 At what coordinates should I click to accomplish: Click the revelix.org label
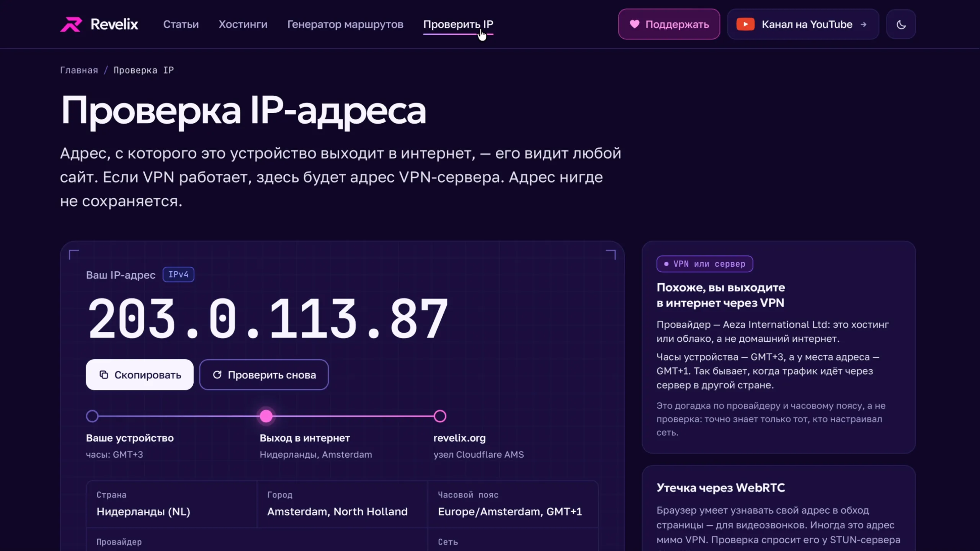459,438
